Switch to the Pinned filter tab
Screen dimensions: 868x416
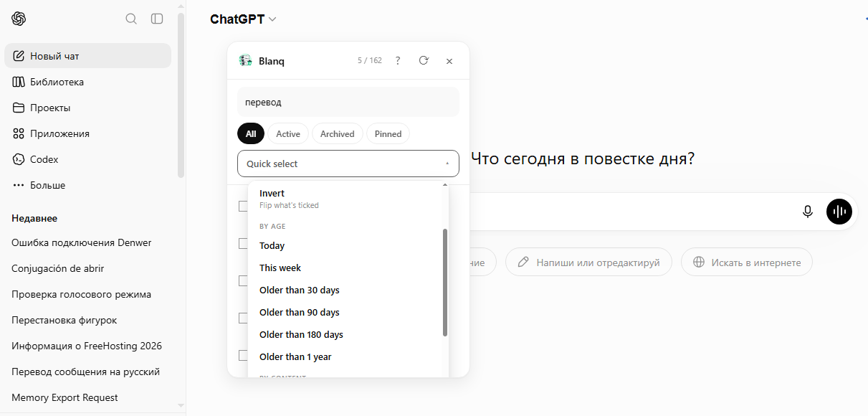[x=388, y=133]
